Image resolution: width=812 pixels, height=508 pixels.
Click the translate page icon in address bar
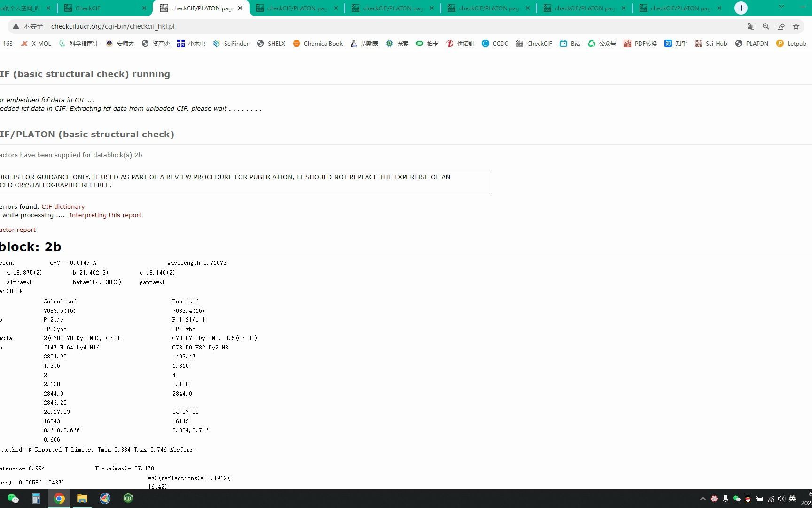(751, 26)
